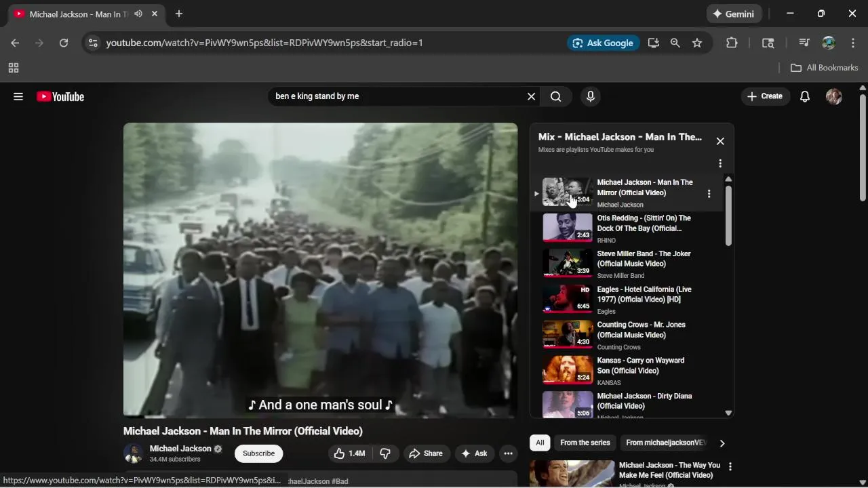Open the apps grid in the bookmarks bar
Image resolution: width=868 pixels, height=488 pixels.
point(14,68)
